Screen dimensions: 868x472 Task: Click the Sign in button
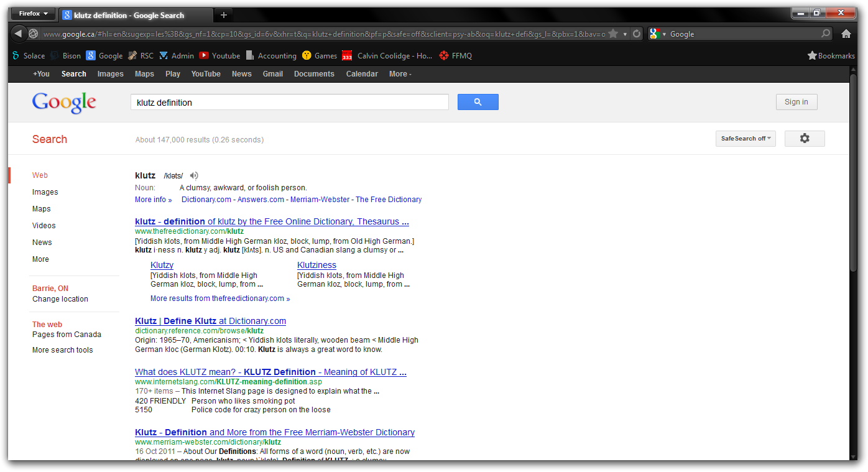click(x=796, y=102)
